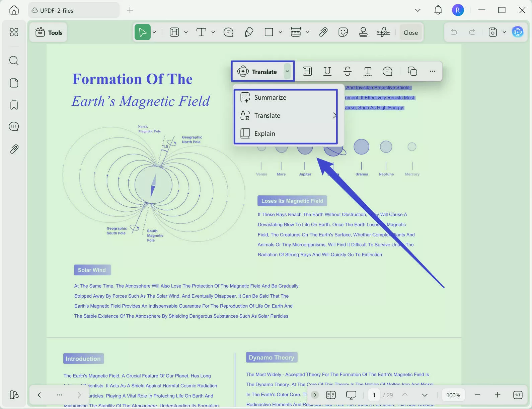Choose Summarize from the AI menu
The height and width of the screenshot is (409, 532).
coord(270,98)
